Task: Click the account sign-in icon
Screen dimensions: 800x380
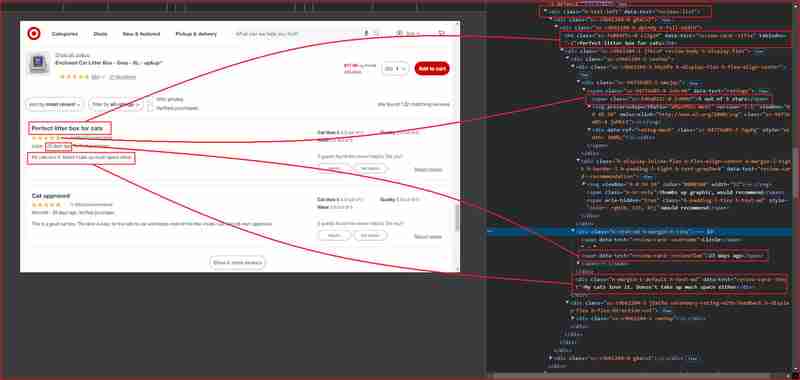Action: pyautogui.click(x=399, y=34)
